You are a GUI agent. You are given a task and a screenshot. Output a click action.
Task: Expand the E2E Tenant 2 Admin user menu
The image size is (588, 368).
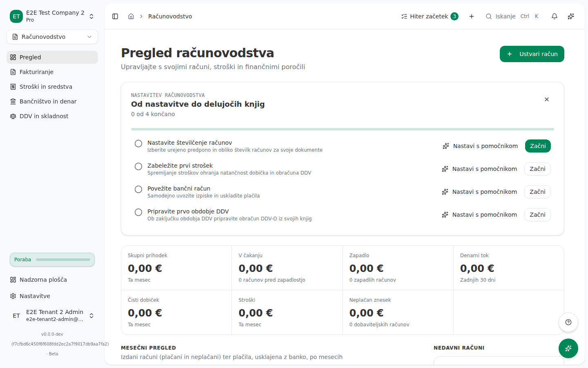click(x=52, y=316)
